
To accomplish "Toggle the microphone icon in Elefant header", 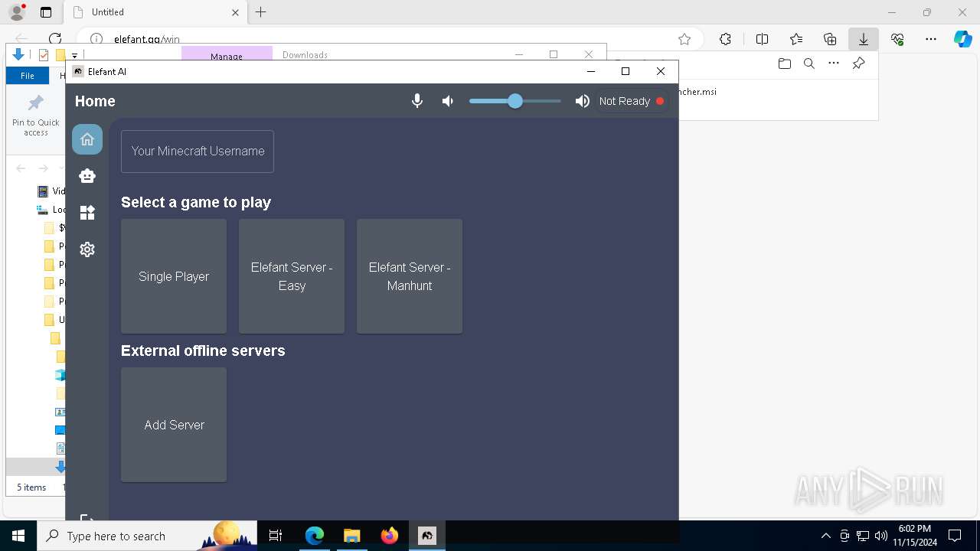I will pos(417,101).
